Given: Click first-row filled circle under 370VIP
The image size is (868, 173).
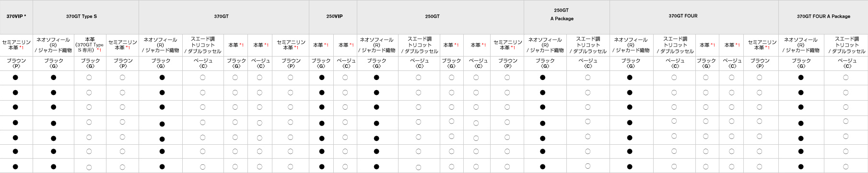Looking at the screenshot, I should pos(15,78).
